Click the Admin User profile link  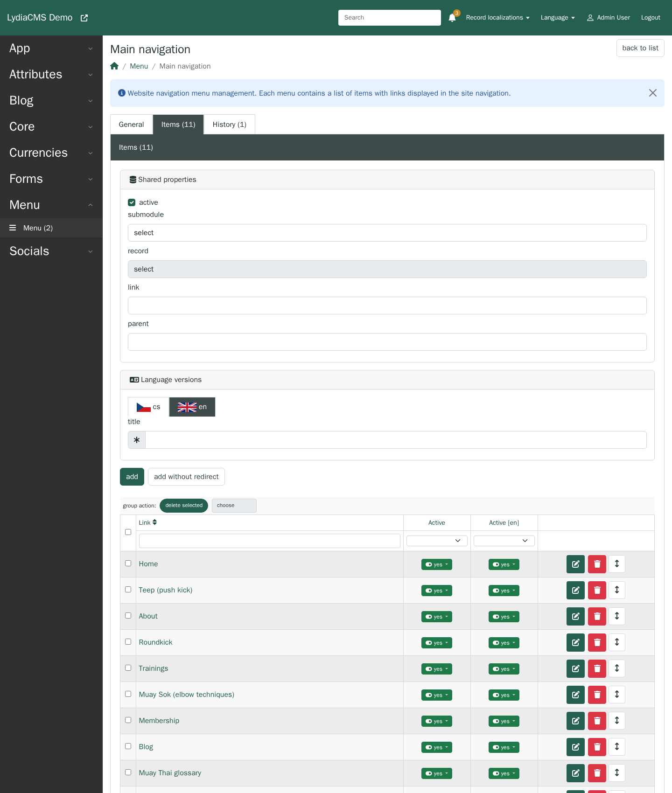[608, 18]
